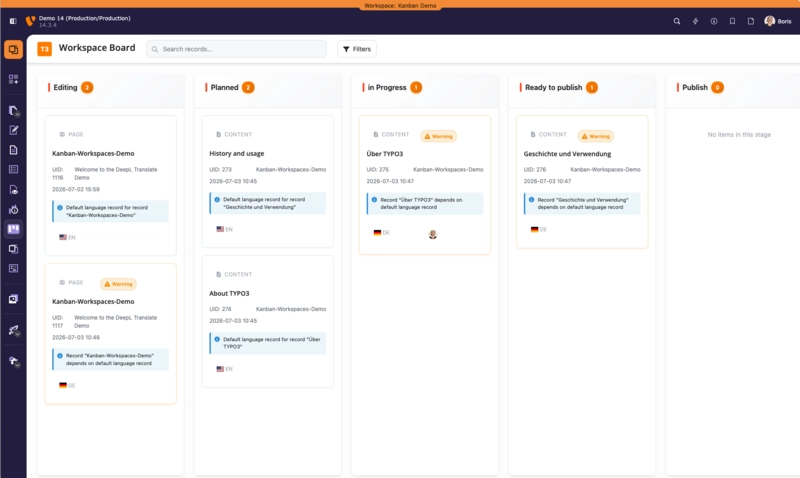This screenshot has width=800, height=478.
Task: Open the pencil page edit module icon
Action: (x=13, y=130)
